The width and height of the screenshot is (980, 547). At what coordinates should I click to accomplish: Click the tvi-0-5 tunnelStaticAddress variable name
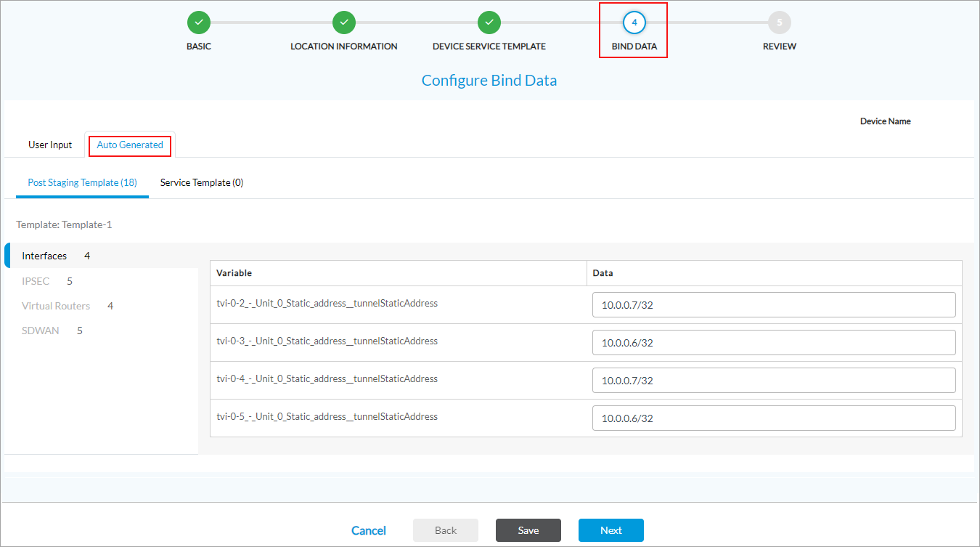(x=327, y=416)
